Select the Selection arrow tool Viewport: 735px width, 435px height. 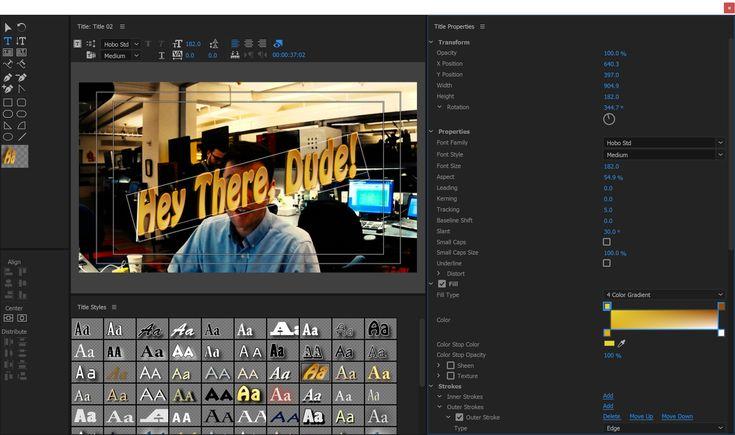[8, 28]
